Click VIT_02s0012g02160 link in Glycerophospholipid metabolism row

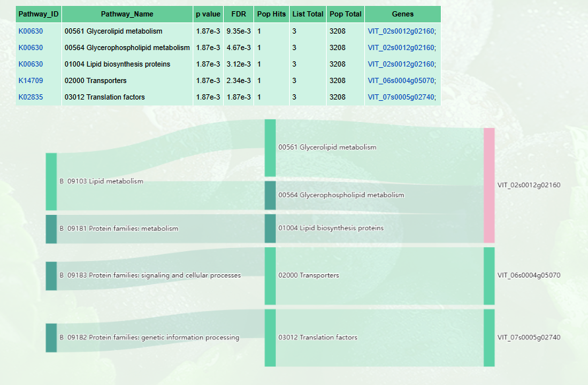[x=401, y=47]
